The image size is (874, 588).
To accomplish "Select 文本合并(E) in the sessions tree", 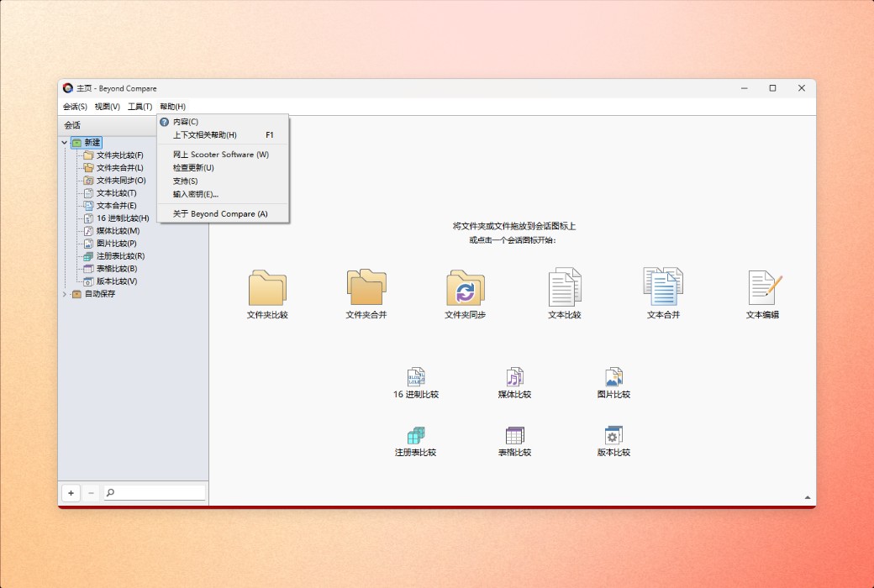I will point(116,206).
